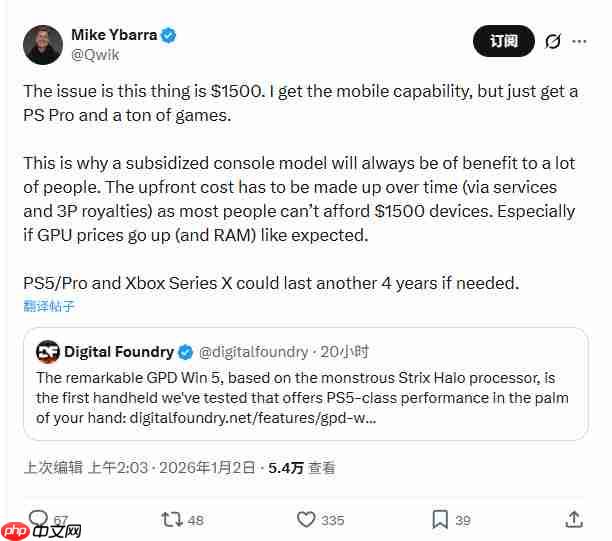
Task: Open the quoted GPD Win 5 post text
Action: click(x=302, y=398)
